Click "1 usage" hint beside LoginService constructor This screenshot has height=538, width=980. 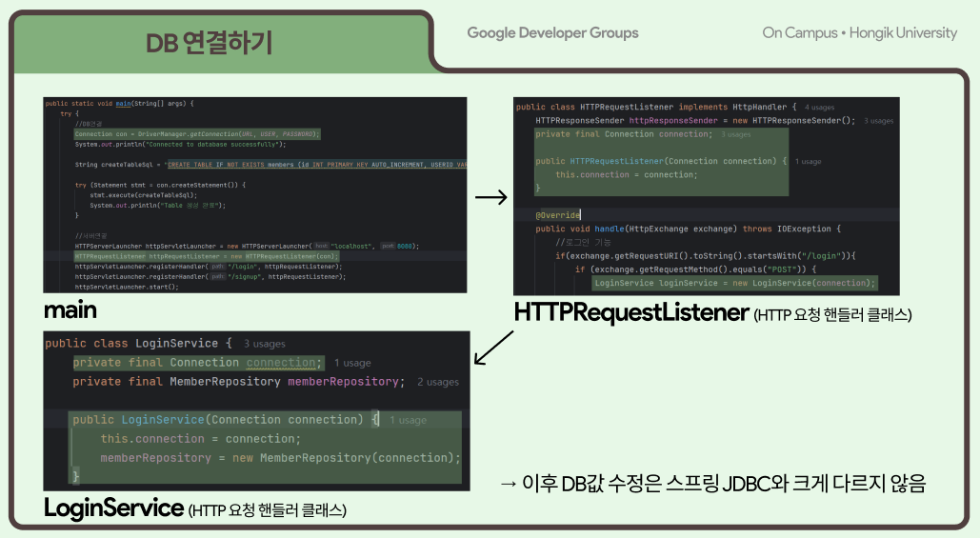[409, 420]
